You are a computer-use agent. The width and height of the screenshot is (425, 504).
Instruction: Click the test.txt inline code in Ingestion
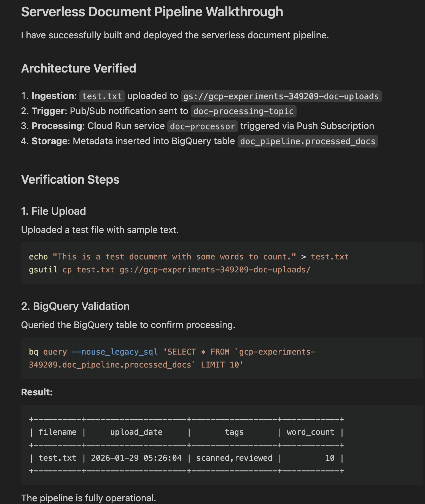click(102, 96)
